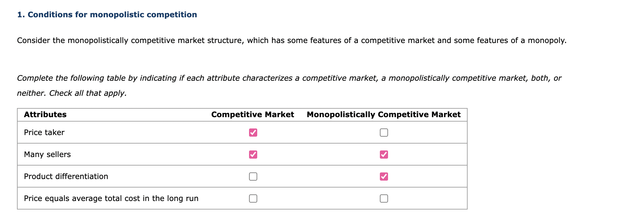
Task: Click the italic instruction beginning Complete the following table
Action: 289,86
